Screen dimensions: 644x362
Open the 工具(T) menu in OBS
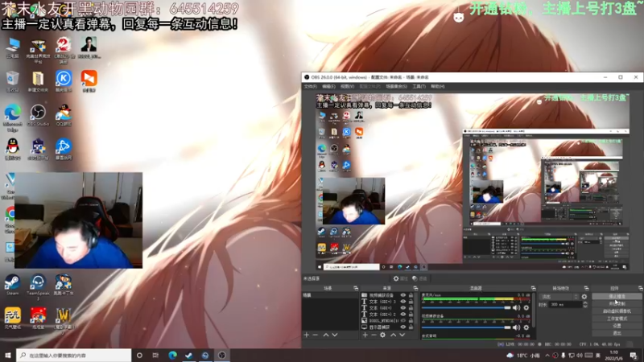[419, 87]
